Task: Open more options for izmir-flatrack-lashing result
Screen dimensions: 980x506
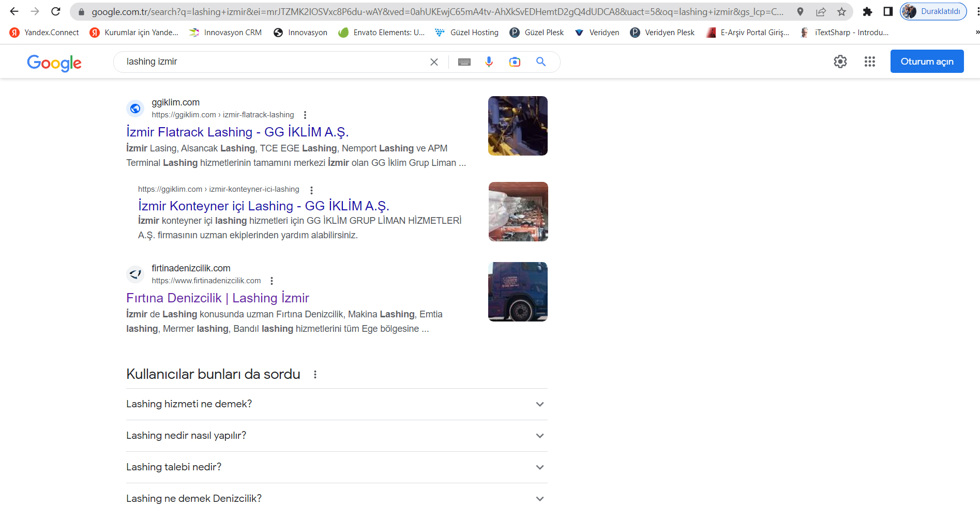Action: tap(305, 115)
